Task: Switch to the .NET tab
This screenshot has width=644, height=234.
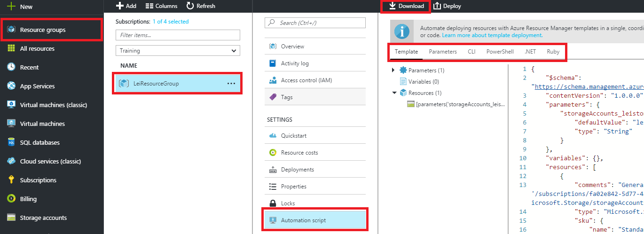Action: (x=530, y=52)
